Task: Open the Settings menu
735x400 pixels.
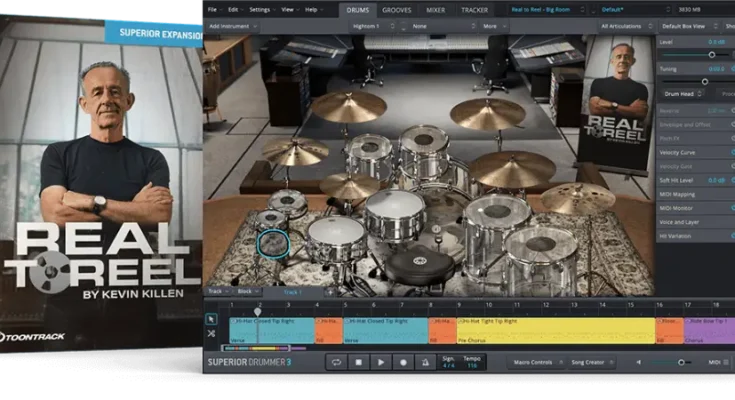Action: tap(259, 9)
